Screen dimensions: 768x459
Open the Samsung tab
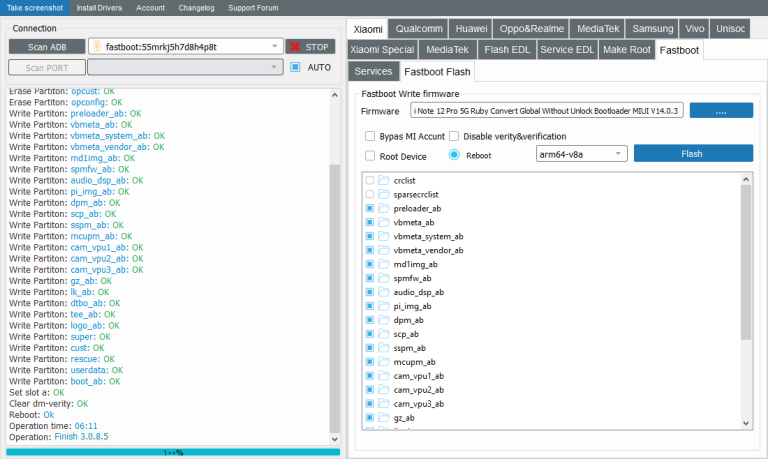pyautogui.click(x=652, y=28)
